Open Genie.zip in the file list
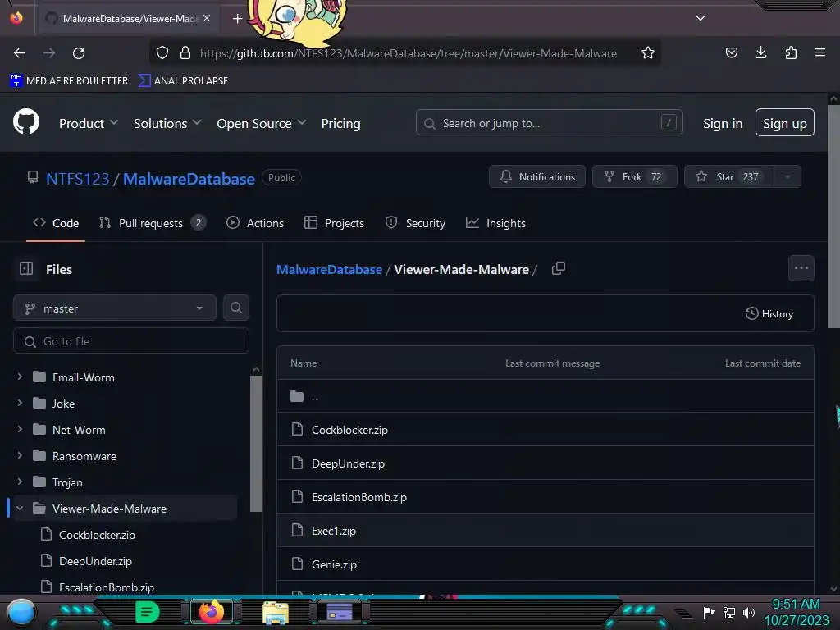 tap(334, 564)
